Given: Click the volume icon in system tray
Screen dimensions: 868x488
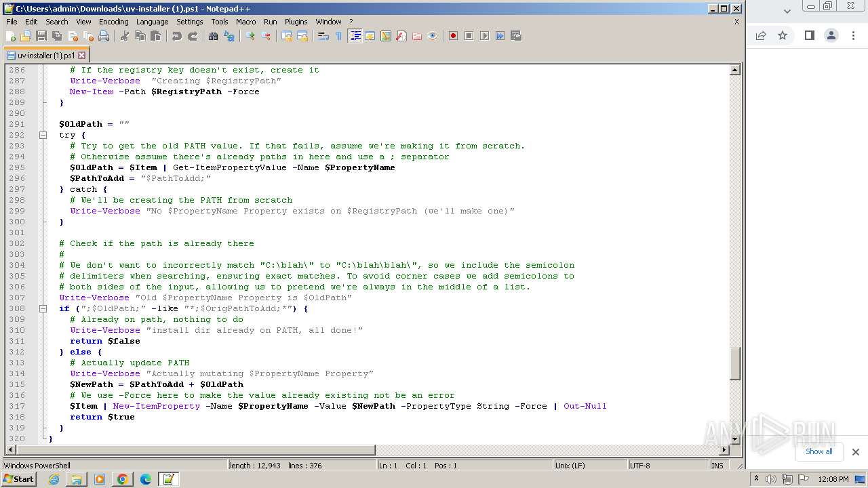Looking at the screenshot, I should pyautogui.click(x=771, y=479).
